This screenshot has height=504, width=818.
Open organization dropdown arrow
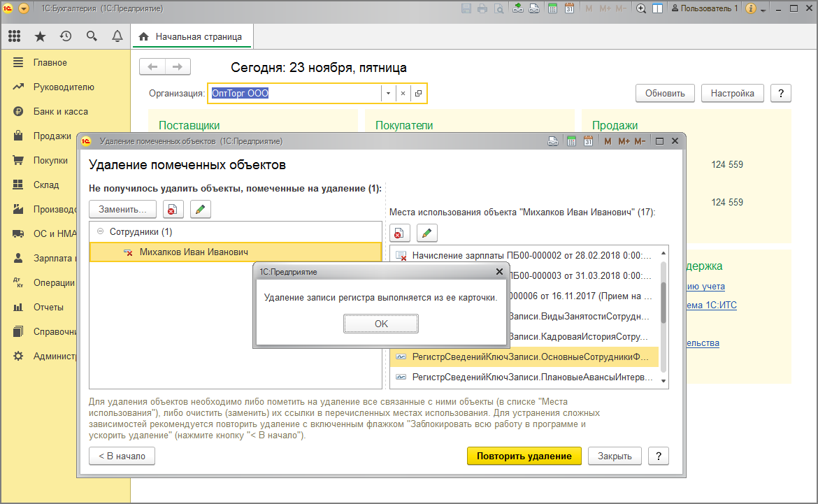point(388,94)
